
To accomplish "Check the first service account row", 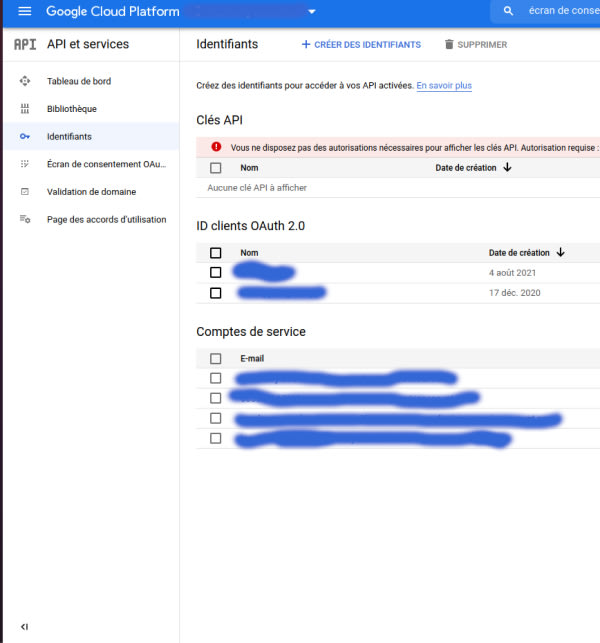I will click(216, 378).
